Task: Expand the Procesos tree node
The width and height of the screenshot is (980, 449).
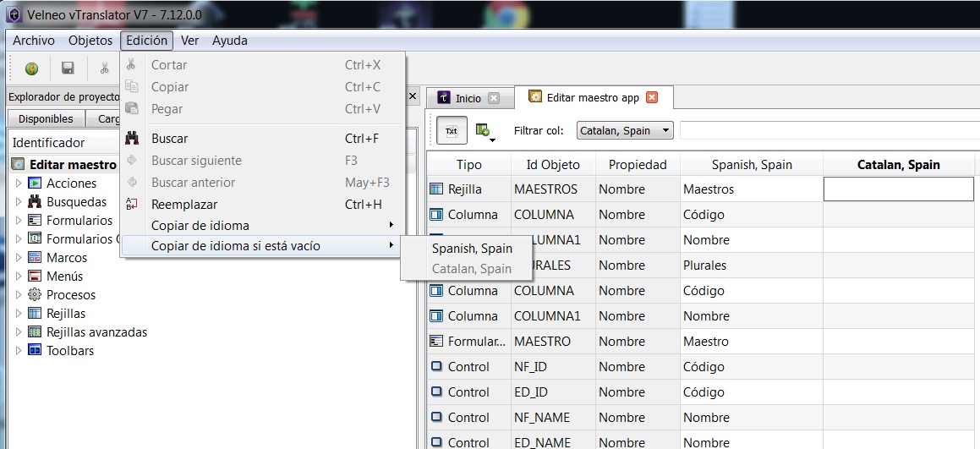Action: [x=18, y=294]
